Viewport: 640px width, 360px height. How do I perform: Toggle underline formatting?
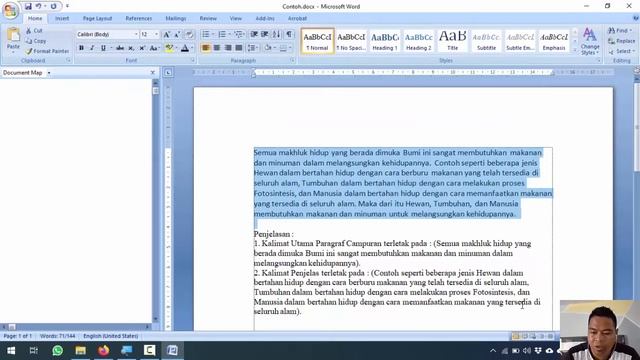tap(103, 48)
